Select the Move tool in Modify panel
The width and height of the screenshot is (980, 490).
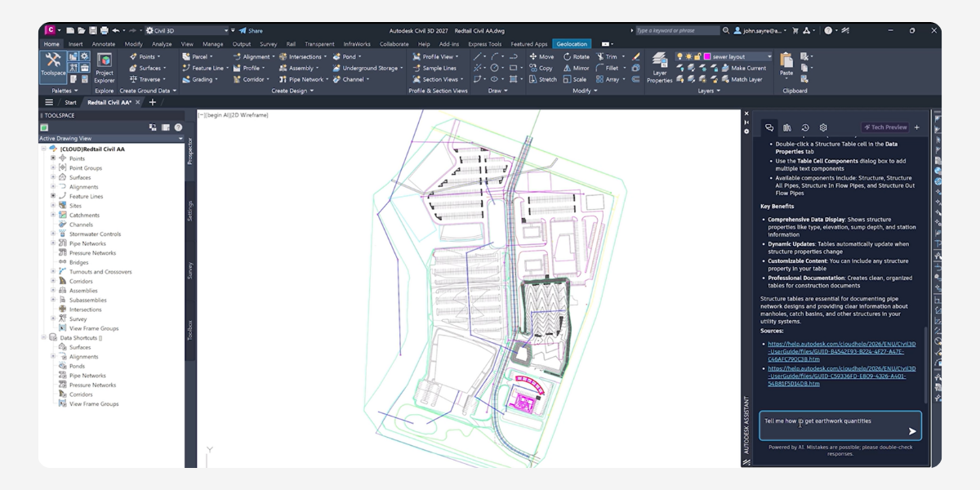[x=541, y=57]
